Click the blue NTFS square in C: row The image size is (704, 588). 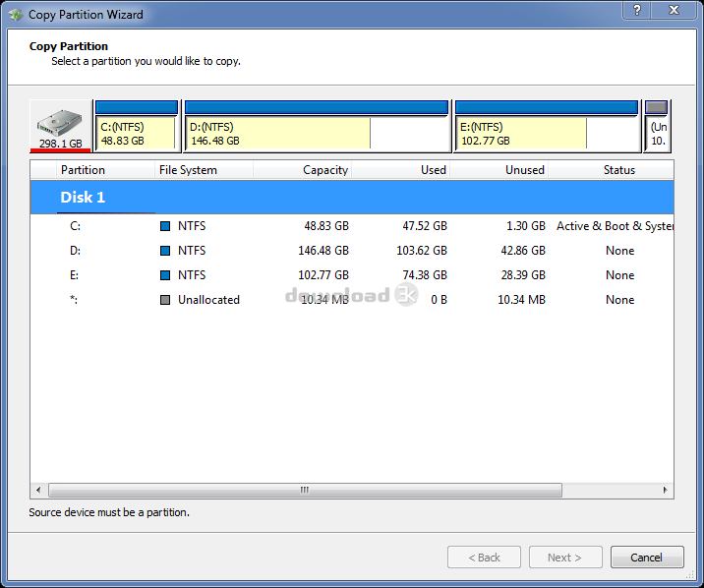pyautogui.click(x=165, y=226)
